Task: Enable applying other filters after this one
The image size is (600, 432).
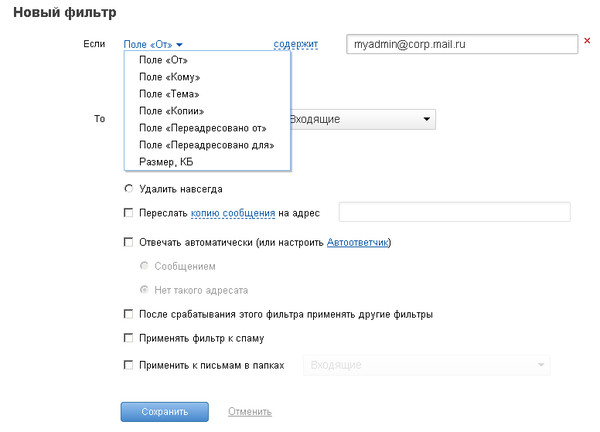Action: click(129, 314)
